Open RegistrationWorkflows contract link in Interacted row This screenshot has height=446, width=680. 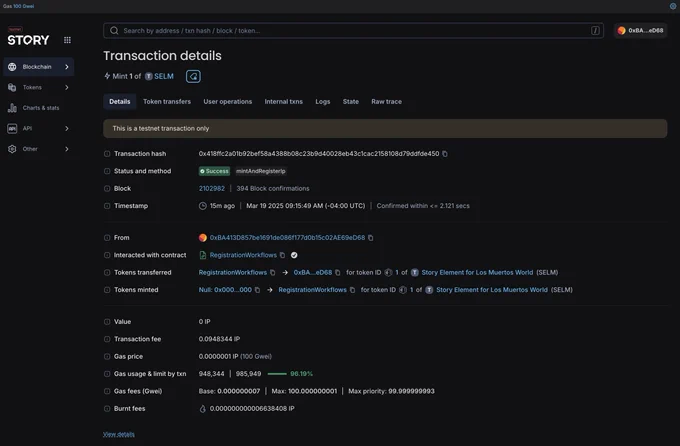click(x=243, y=255)
